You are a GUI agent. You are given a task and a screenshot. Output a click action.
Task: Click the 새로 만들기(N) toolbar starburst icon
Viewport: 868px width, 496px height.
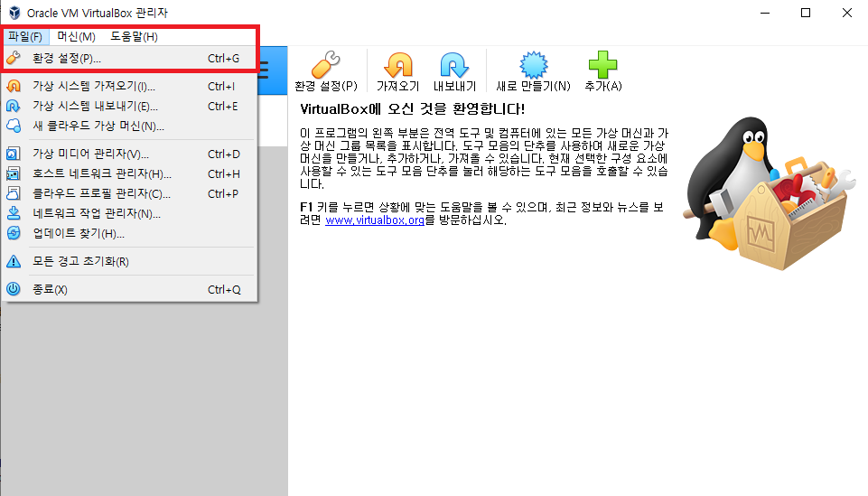(x=533, y=65)
